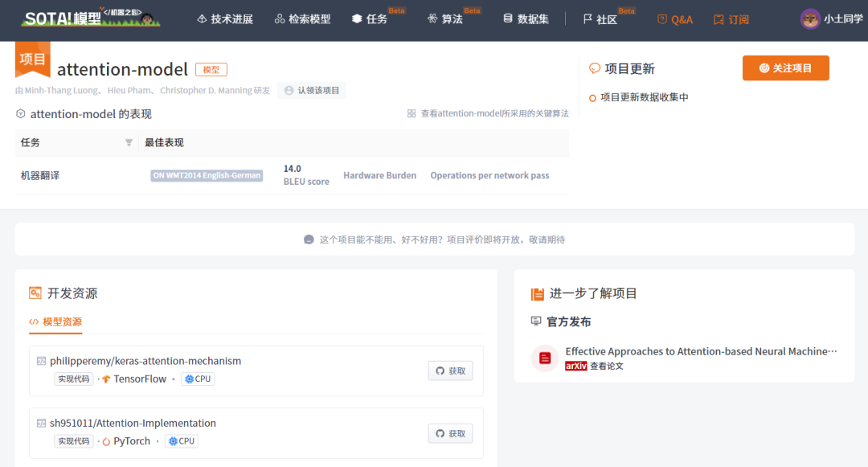Open the 检索模型 navigation item
Image resolution: width=868 pixels, height=467 pixels.
coord(303,19)
